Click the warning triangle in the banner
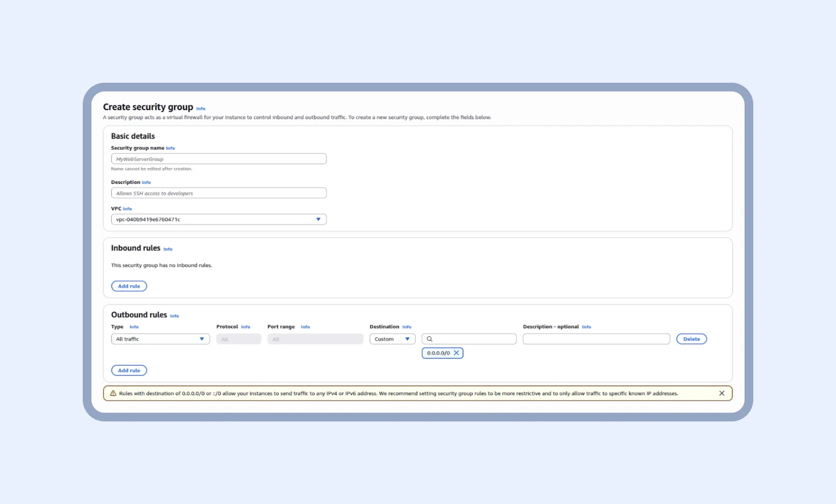This screenshot has height=504, width=836. pyautogui.click(x=113, y=393)
